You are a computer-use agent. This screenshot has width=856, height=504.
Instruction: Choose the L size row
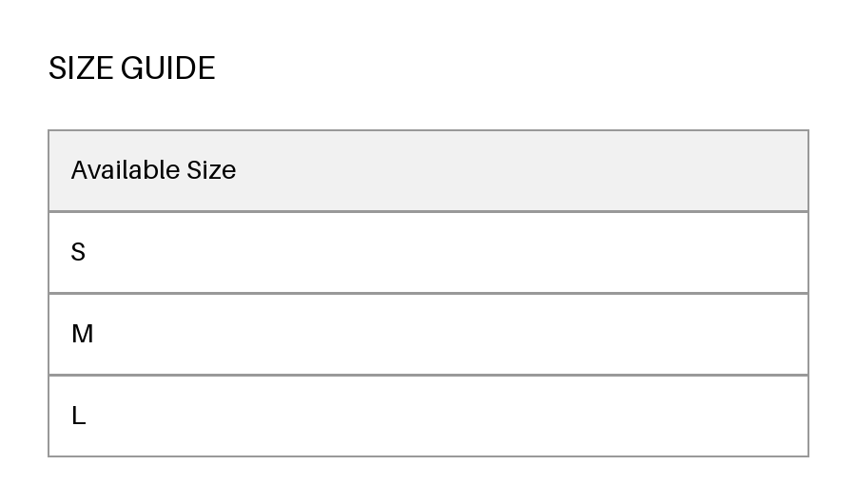click(x=428, y=417)
